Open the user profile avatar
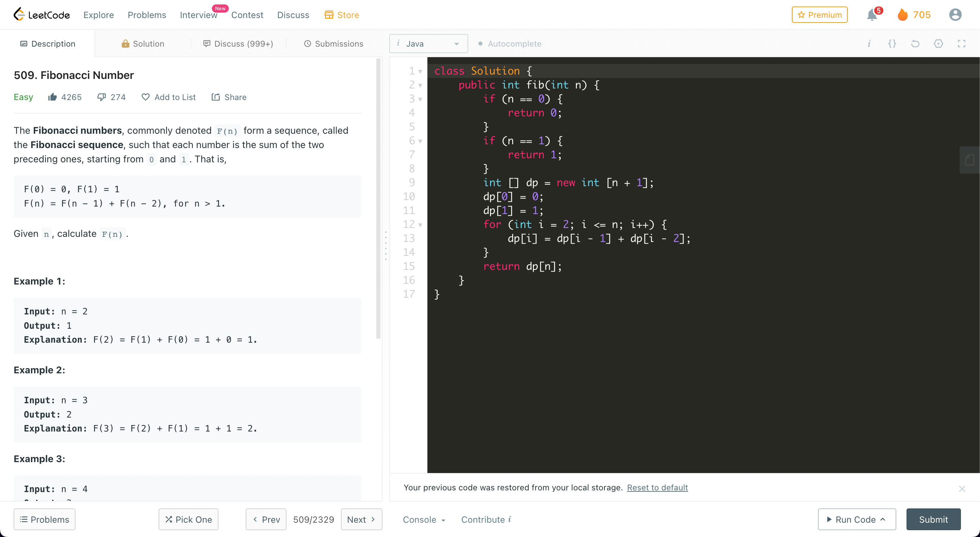Screen dimensions: 980x537 (x=955, y=15)
